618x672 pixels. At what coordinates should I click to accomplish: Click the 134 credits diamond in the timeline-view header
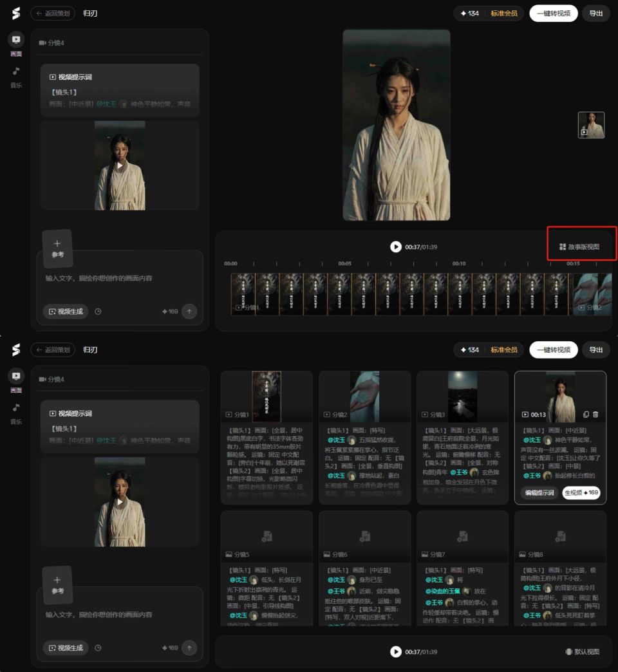point(470,14)
